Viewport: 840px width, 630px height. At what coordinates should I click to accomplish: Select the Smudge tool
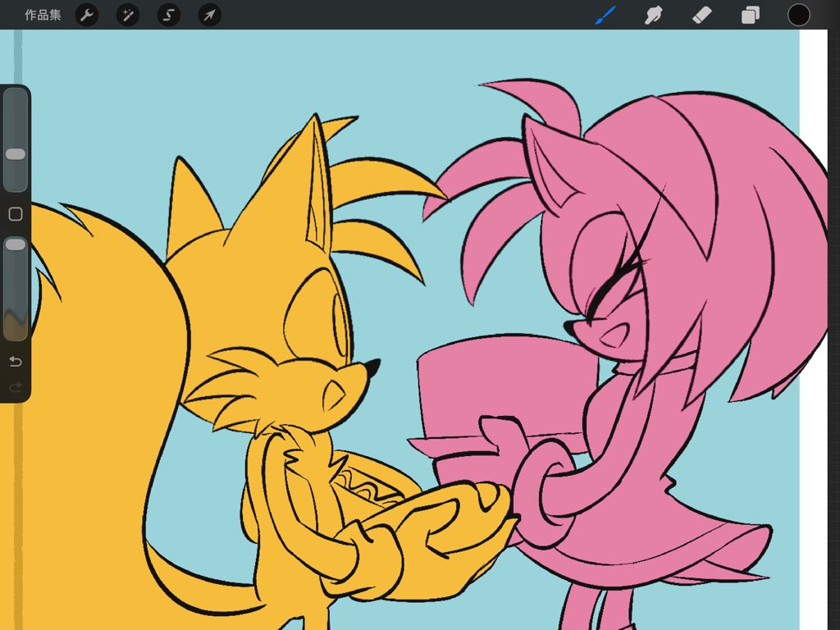(x=654, y=15)
